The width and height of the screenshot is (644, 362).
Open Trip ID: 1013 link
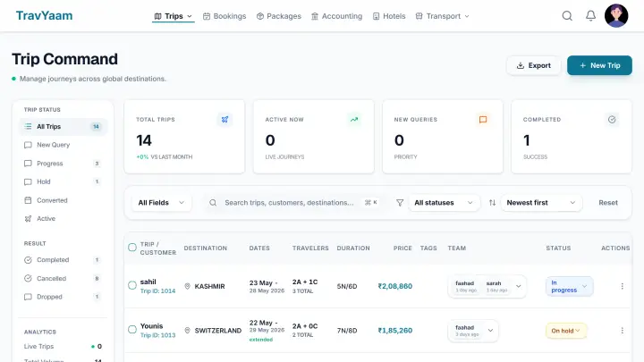157,335
